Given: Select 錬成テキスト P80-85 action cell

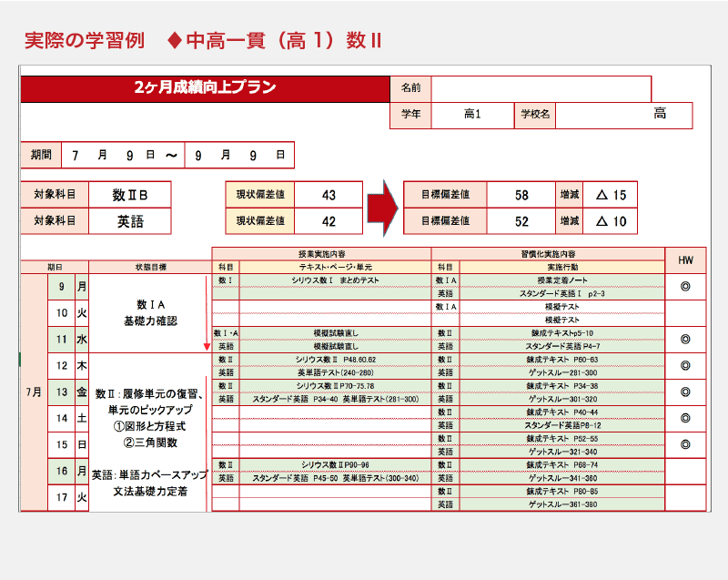Looking at the screenshot, I should pyautogui.click(x=562, y=491).
